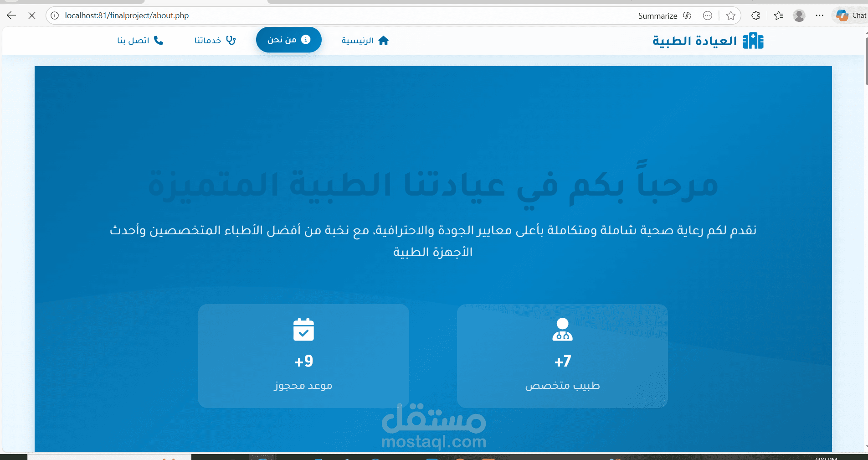This screenshot has height=460, width=868.
Task: Click the العيادة الطبية site title
Action: [694, 41]
